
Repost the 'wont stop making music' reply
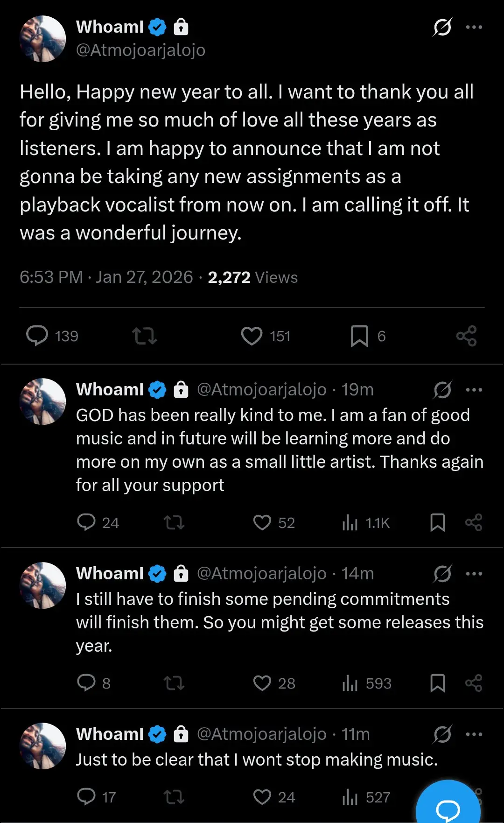coord(174,797)
